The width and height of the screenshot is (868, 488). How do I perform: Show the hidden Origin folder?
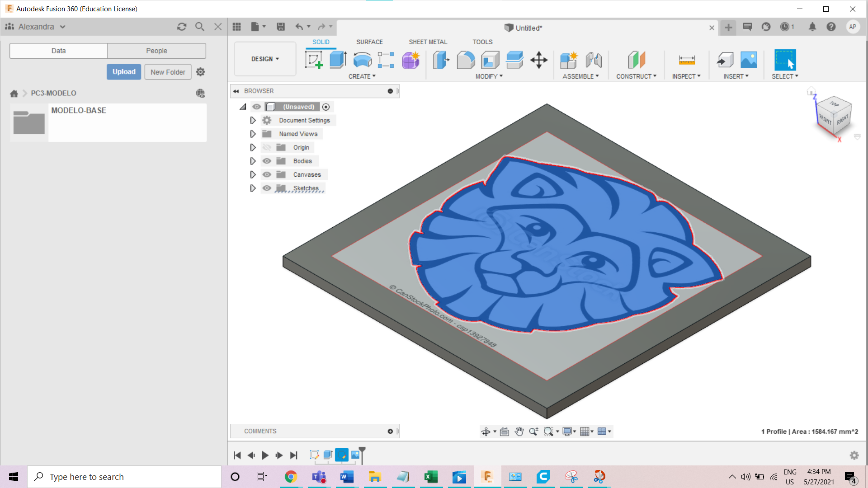pyautogui.click(x=267, y=147)
